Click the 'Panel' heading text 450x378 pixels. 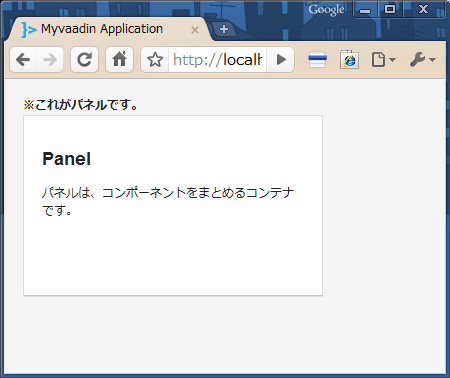pyautogui.click(x=66, y=159)
